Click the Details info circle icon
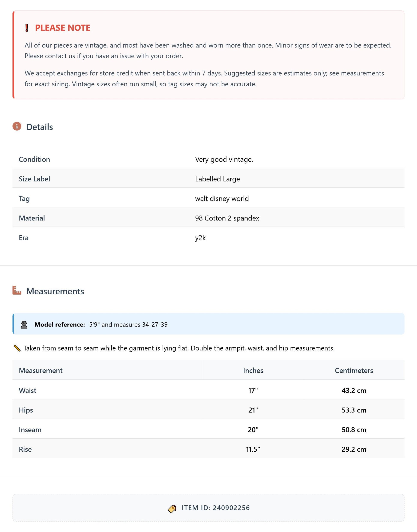The height and width of the screenshot is (532, 417). pyautogui.click(x=17, y=126)
